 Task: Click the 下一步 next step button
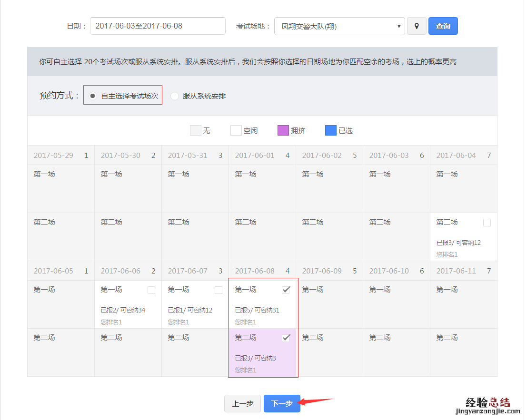pyautogui.click(x=282, y=403)
